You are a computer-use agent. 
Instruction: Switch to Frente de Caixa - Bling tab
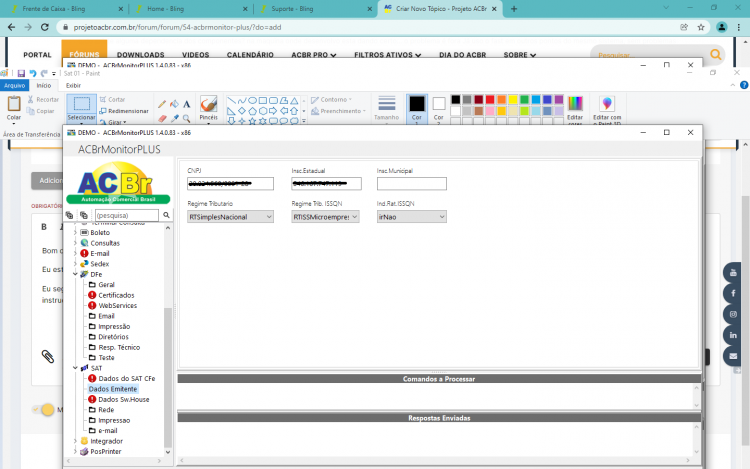[x=67, y=9]
